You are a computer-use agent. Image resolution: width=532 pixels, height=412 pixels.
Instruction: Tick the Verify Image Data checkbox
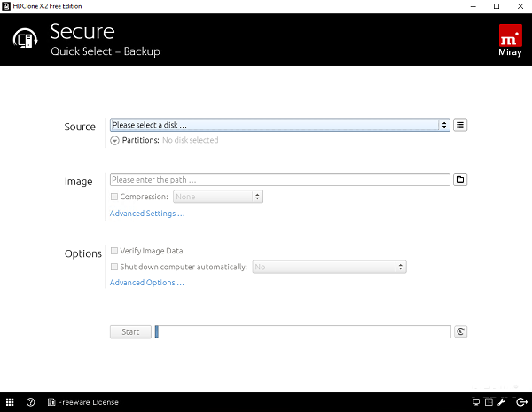(114, 251)
